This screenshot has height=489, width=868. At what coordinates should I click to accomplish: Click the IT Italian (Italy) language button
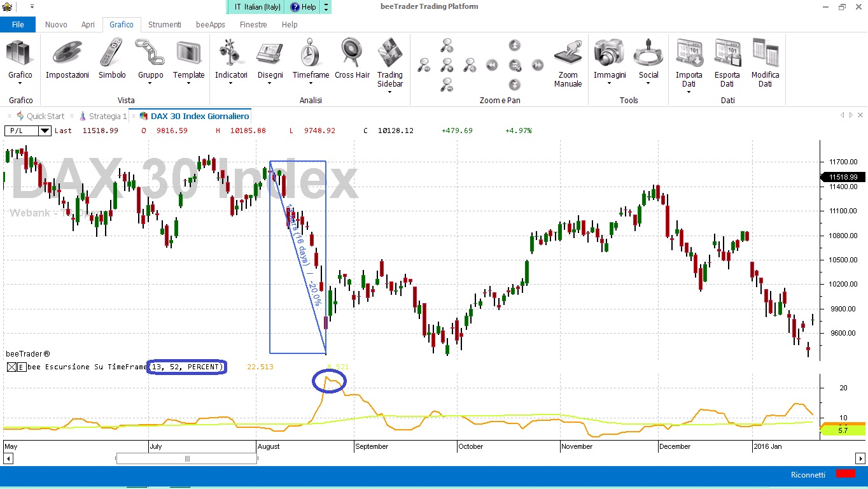256,7
